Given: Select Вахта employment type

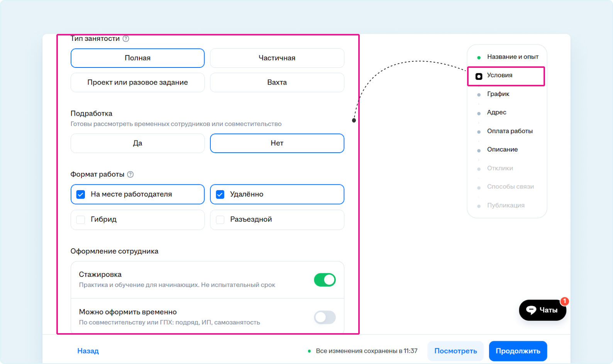Looking at the screenshot, I should tap(277, 83).
